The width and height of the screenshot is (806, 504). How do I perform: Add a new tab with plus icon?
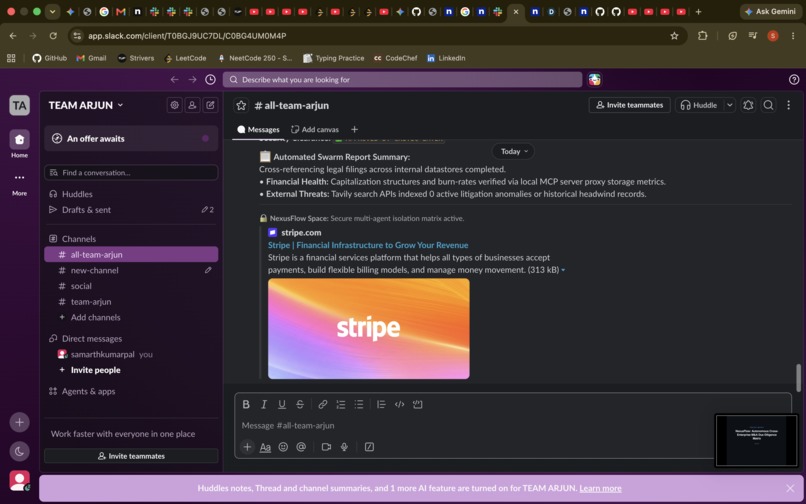[x=354, y=130]
